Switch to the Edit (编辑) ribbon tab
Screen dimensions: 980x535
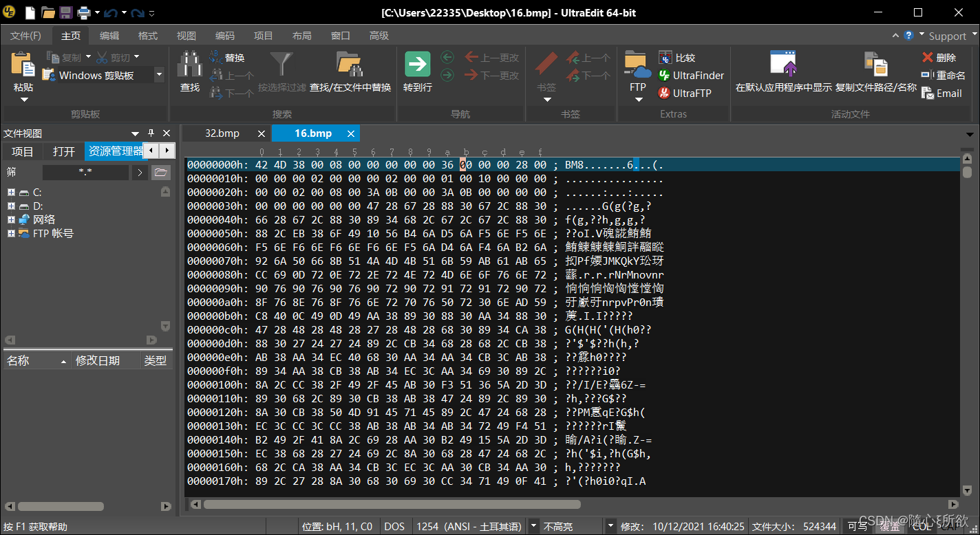pyautogui.click(x=109, y=36)
